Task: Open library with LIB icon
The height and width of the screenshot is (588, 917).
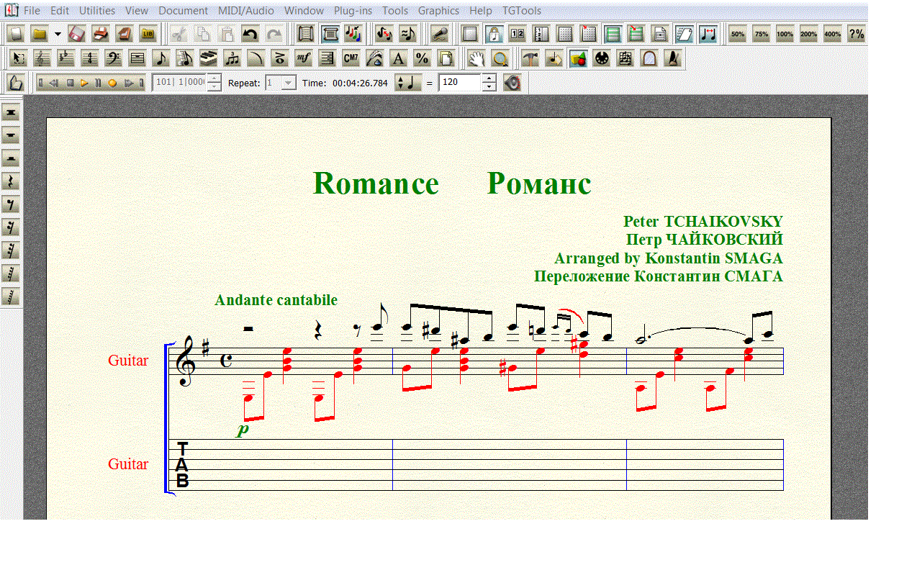Action: coord(148,34)
